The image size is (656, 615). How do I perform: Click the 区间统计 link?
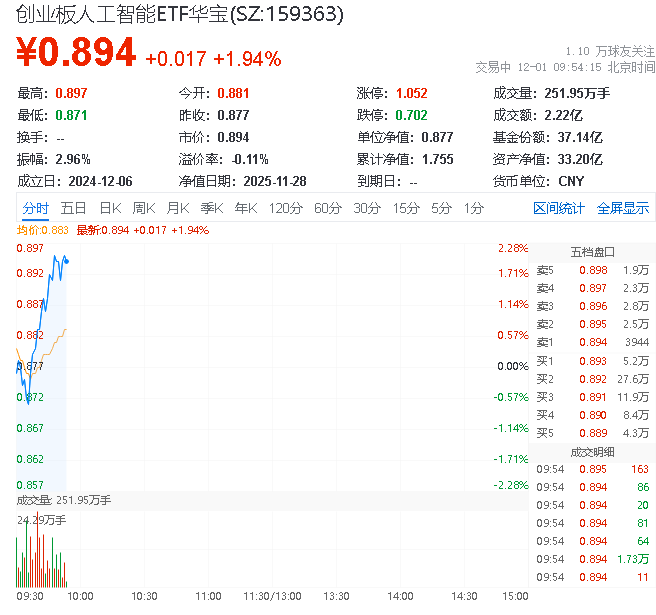pyautogui.click(x=558, y=208)
